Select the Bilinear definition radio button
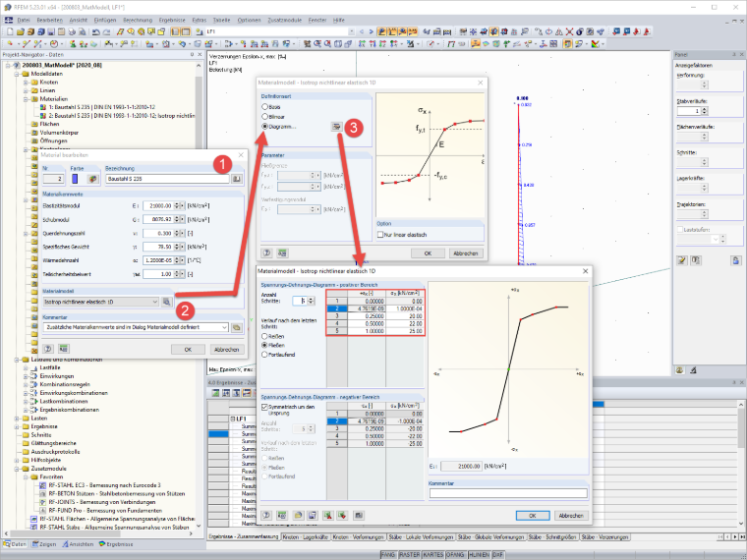This screenshot has width=747, height=560. pyautogui.click(x=264, y=117)
